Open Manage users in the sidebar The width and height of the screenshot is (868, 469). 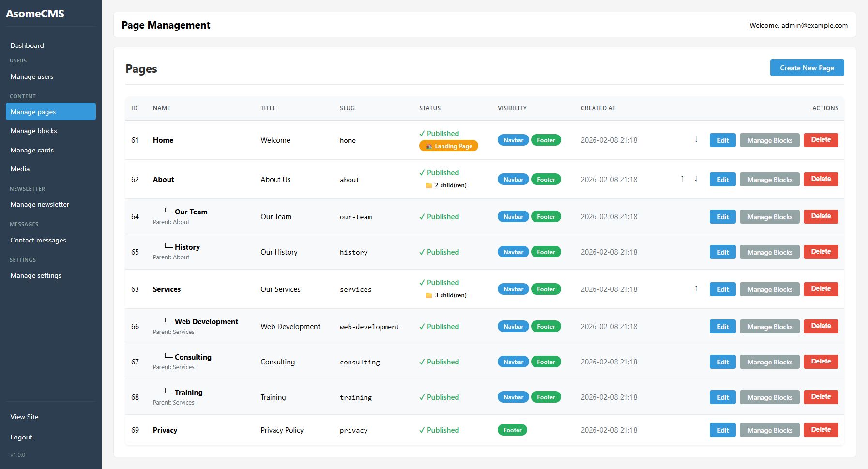pyautogui.click(x=32, y=76)
